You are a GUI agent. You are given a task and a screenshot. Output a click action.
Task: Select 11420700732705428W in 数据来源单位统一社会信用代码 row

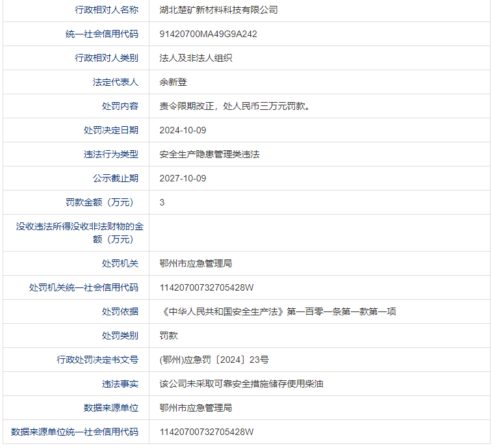click(x=207, y=432)
